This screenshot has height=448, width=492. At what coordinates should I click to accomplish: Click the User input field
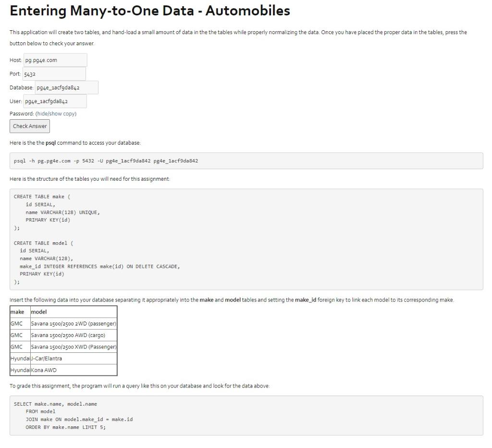point(55,101)
